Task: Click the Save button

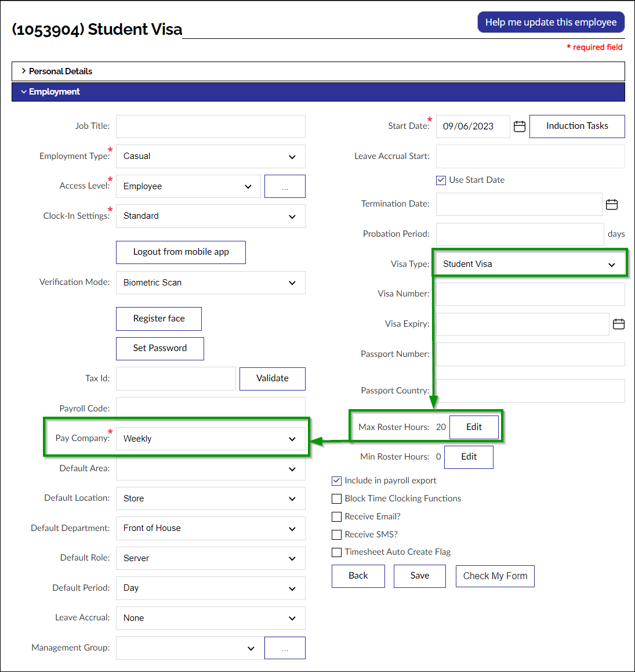Action: [x=419, y=576]
